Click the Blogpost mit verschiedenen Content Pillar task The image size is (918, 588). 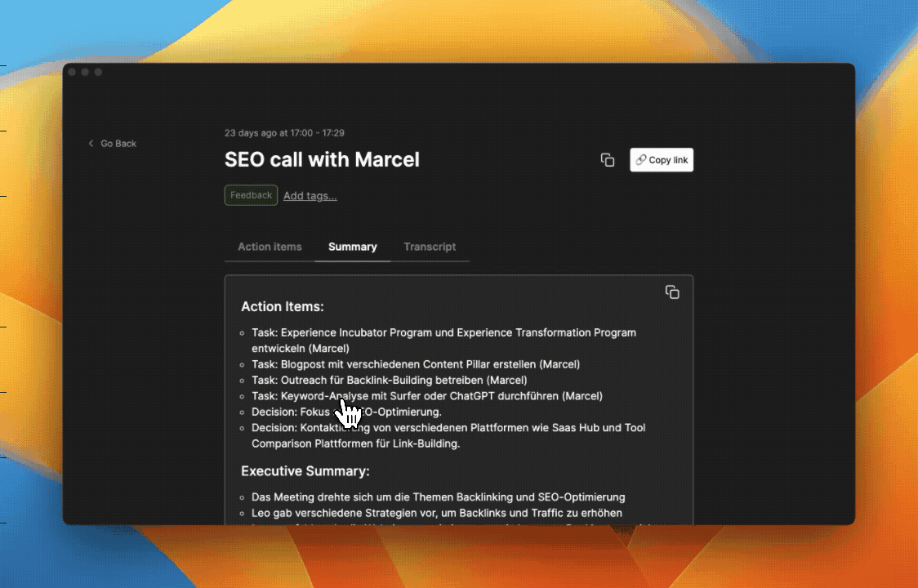[416, 364]
